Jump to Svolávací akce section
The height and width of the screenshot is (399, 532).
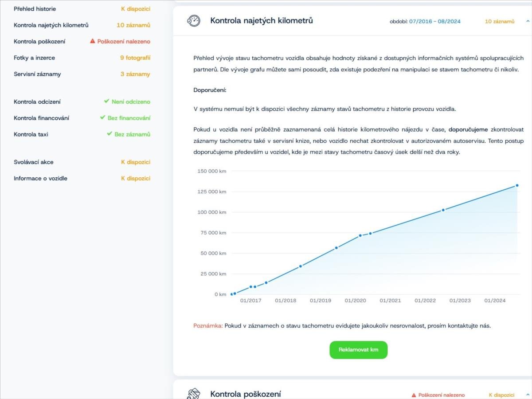coord(34,162)
